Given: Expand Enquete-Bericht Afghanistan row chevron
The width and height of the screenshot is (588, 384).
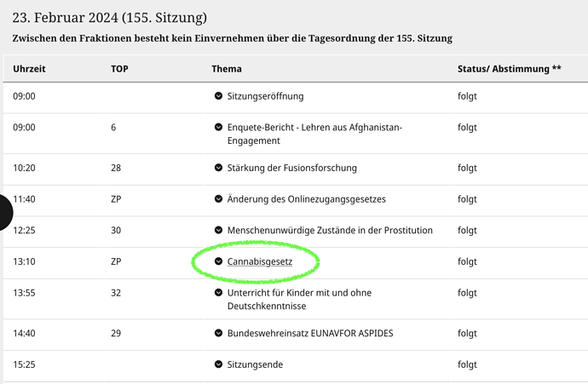Looking at the screenshot, I should click(218, 127).
